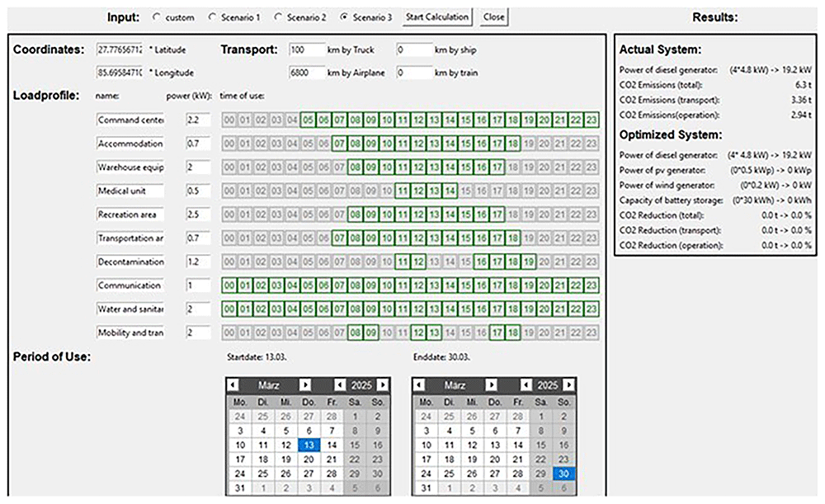This screenshot has width=825, height=504.
Task: Select day 14 in Enddate calendar
Action: [x=518, y=445]
